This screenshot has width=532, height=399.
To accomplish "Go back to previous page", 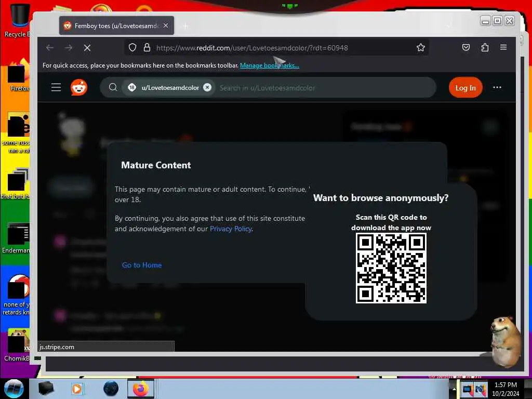I will tap(50, 48).
